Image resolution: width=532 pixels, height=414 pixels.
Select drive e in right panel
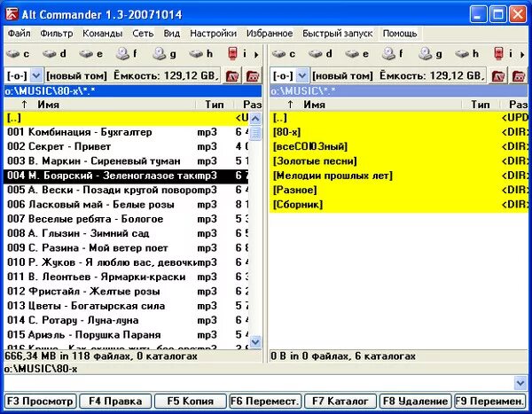(x=357, y=53)
